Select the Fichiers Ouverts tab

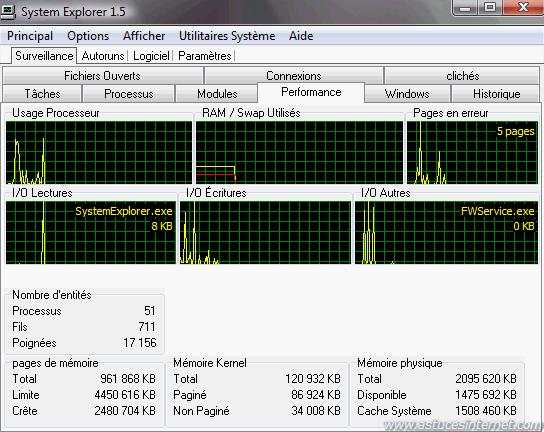(102, 76)
